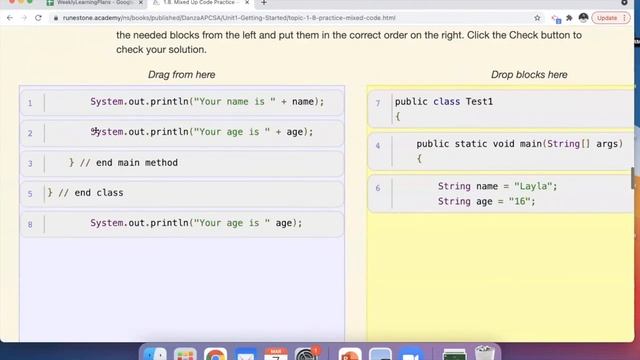Bookmark this page with the star icon
Viewport: 640px width, 360px height.
(x=537, y=18)
